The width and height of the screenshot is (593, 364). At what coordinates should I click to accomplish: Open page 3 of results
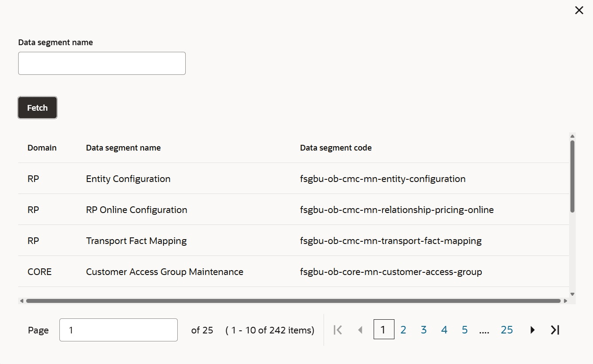424,330
